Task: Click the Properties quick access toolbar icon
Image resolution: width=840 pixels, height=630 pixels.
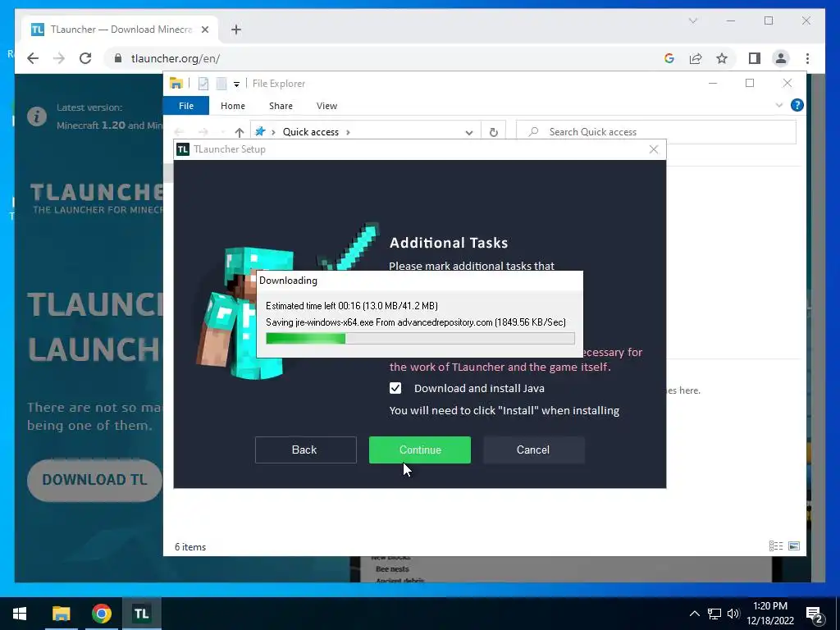Action: click(203, 84)
